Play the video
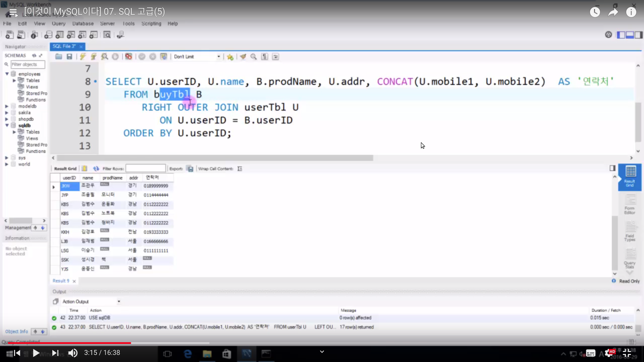Image resolution: width=644 pixels, height=362 pixels. (x=36, y=353)
